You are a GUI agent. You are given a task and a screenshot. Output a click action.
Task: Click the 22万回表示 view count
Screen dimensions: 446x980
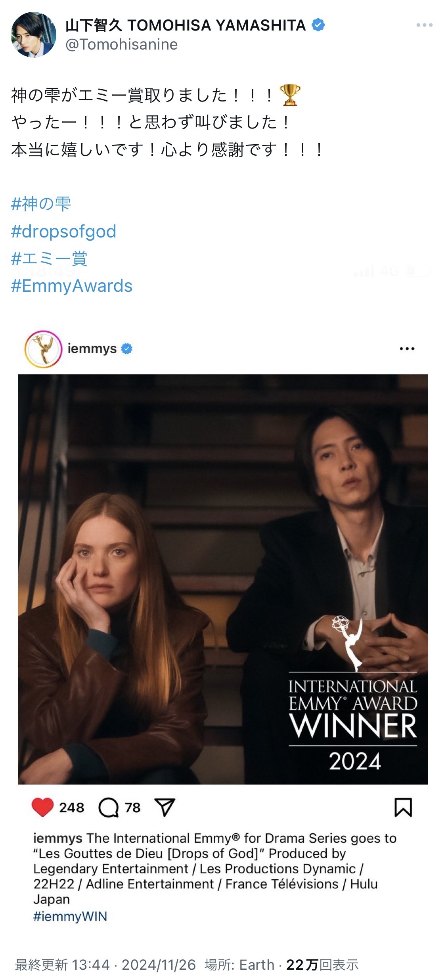click(322, 965)
